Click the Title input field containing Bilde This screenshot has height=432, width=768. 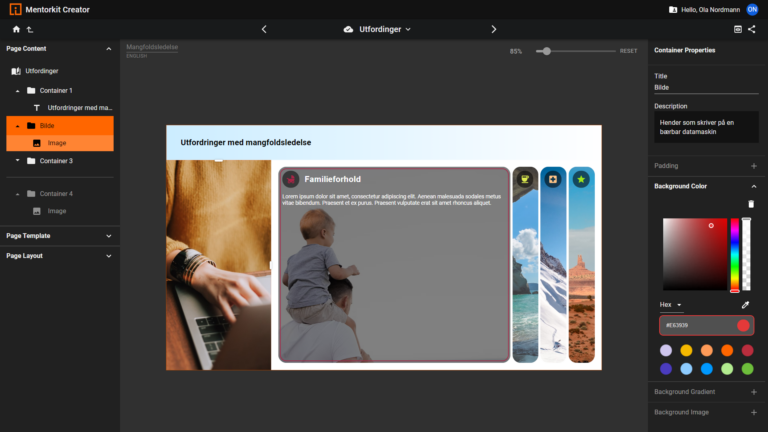706,88
